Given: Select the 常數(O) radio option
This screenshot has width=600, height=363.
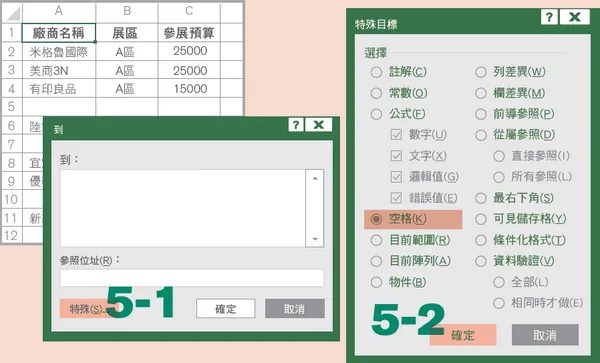Looking at the screenshot, I should pyautogui.click(x=376, y=93).
